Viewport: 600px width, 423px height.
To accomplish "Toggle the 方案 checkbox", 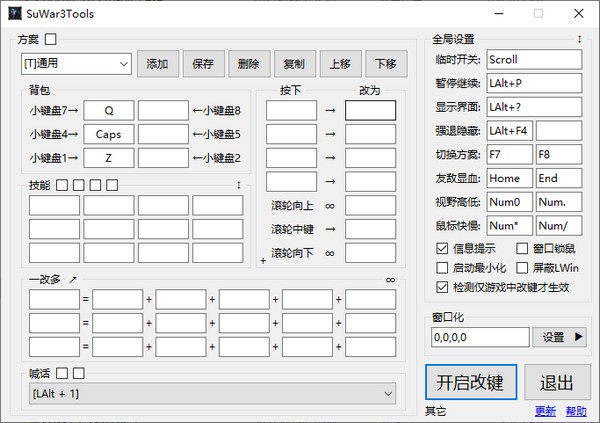I will (x=51, y=39).
